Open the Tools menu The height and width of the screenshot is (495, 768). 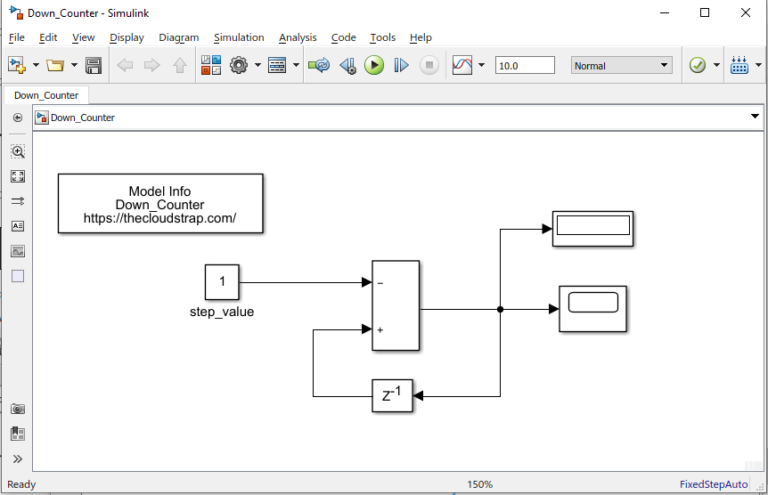(383, 37)
